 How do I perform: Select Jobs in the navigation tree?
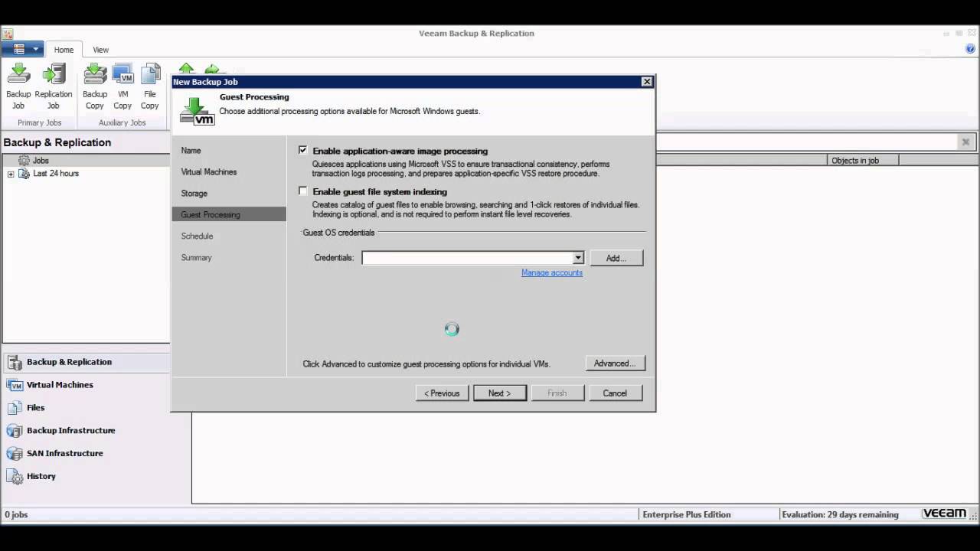click(x=41, y=161)
